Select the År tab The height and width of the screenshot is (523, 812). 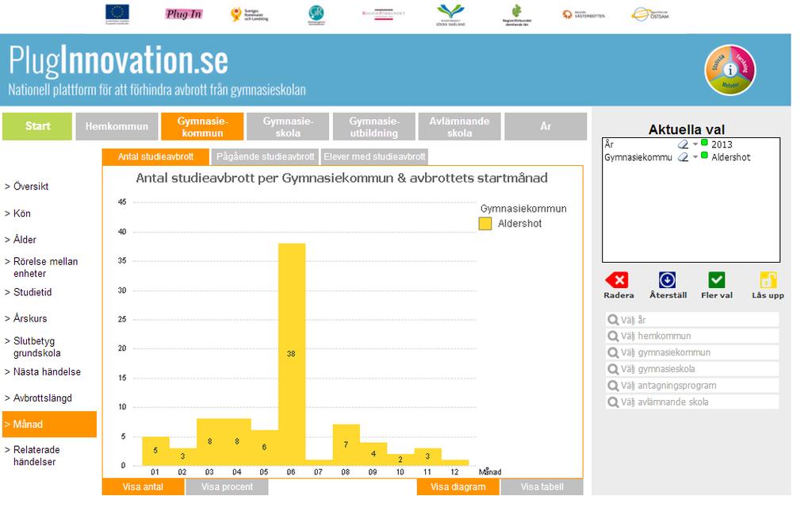click(x=546, y=126)
